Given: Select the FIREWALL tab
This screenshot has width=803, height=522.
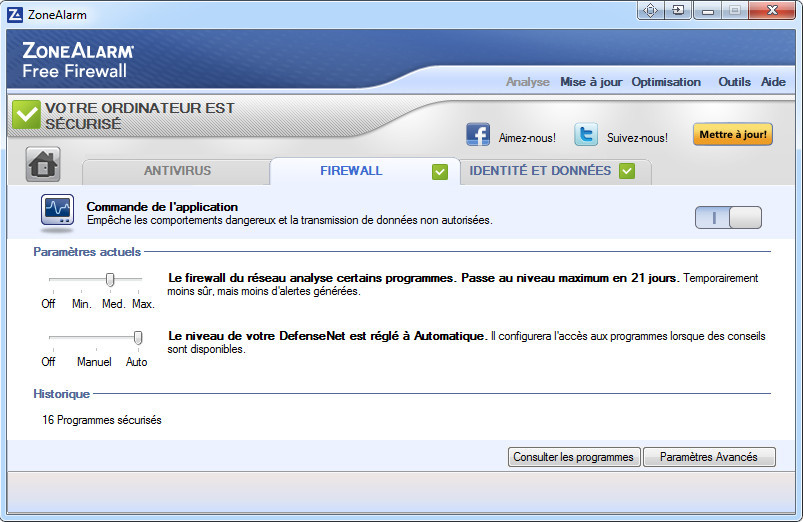Looking at the screenshot, I should point(365,171).
